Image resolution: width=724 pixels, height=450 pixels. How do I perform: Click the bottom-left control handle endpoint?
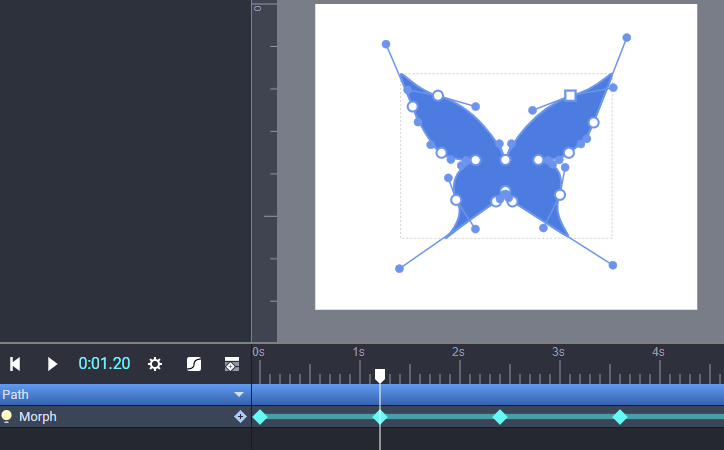point(399,269)
